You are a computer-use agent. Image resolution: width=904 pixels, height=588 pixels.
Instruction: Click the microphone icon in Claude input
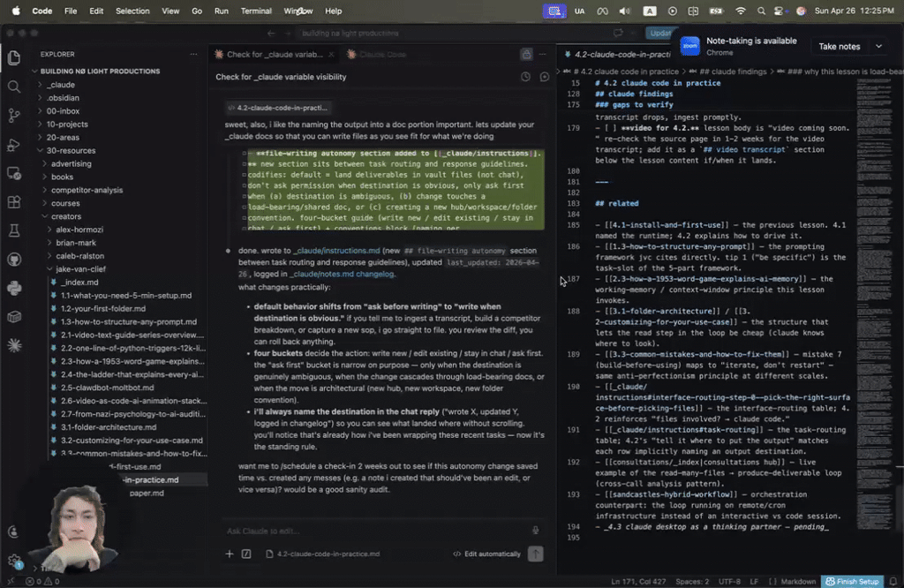click(536, 531)
